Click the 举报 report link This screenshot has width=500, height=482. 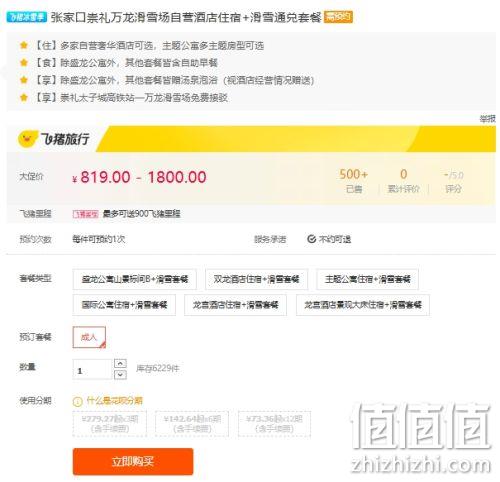point(487,119)
